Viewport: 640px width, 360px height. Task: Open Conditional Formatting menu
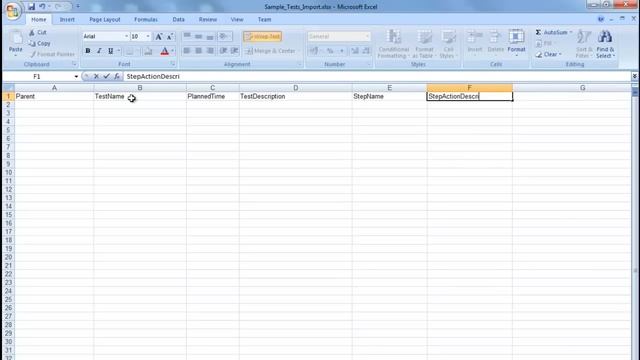point(394,44)
